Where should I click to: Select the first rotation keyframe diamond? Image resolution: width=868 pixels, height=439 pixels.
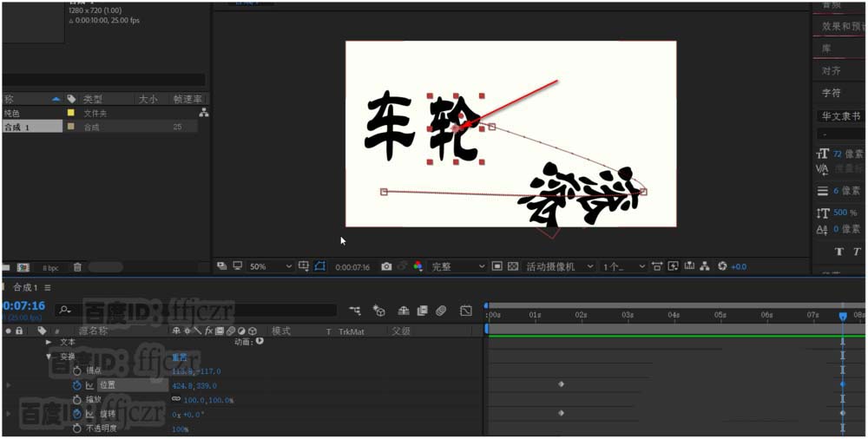(x=561, y=413)
